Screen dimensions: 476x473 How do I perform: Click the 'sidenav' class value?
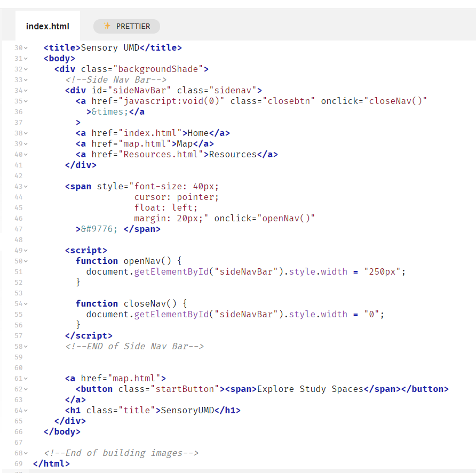(x=233, y=91)
